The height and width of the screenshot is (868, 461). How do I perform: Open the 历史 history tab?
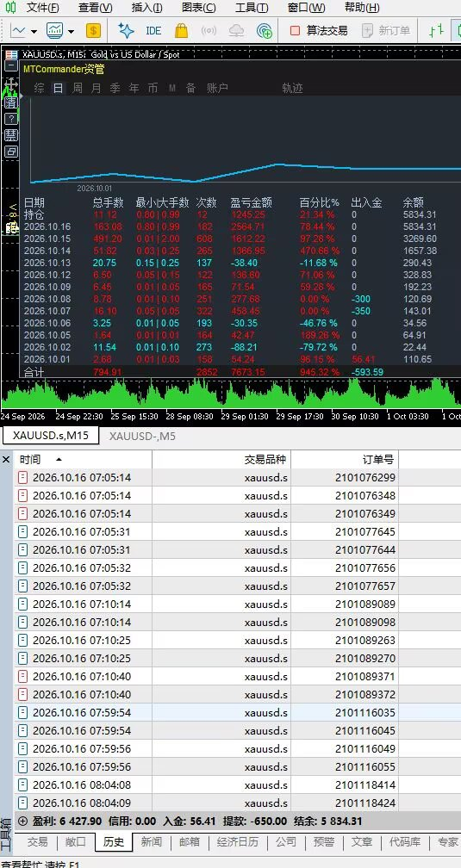[x=114, y=842]
